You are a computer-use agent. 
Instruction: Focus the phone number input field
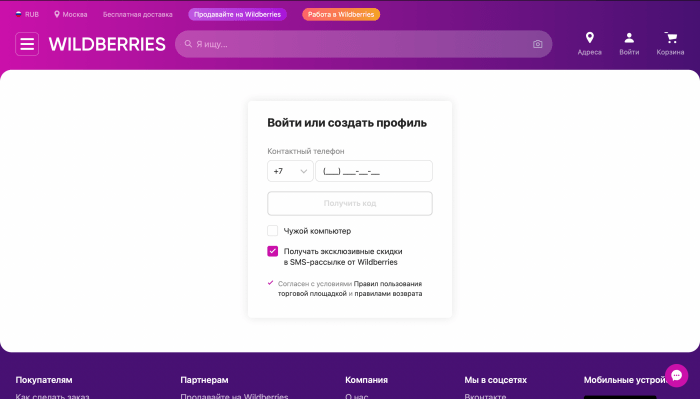tap(374, 171)
